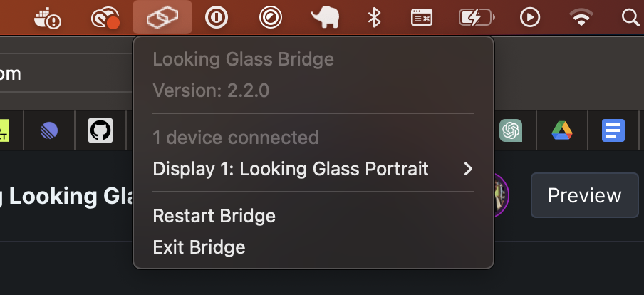Click the Bluetooth status icon

pyautogui.click(x=374, y=18)
